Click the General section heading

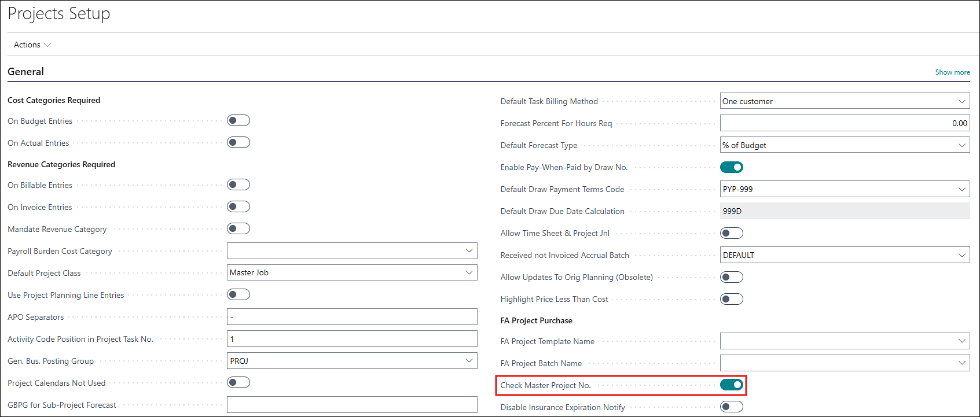[25, 72]
